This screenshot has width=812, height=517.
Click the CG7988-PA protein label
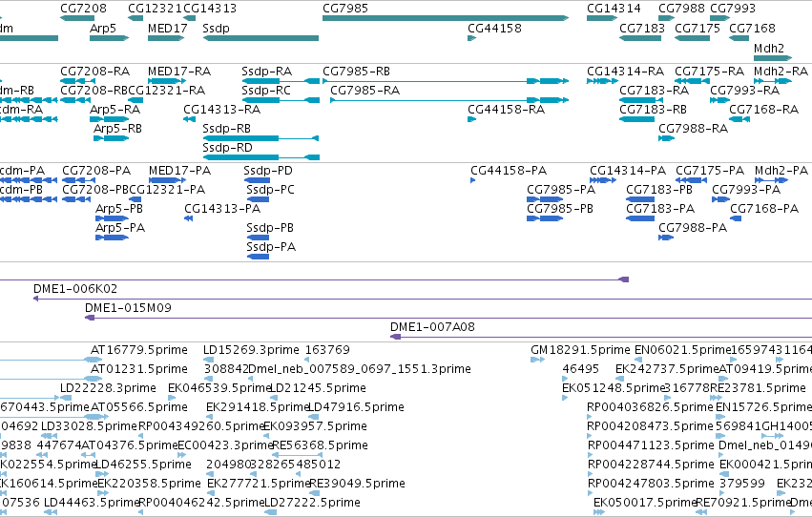(693, 228)
